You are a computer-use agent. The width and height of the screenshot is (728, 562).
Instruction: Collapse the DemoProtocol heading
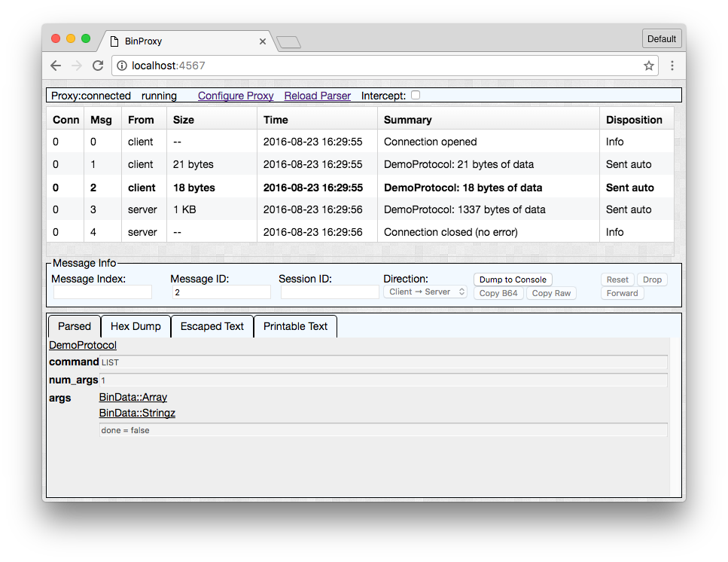83,345
